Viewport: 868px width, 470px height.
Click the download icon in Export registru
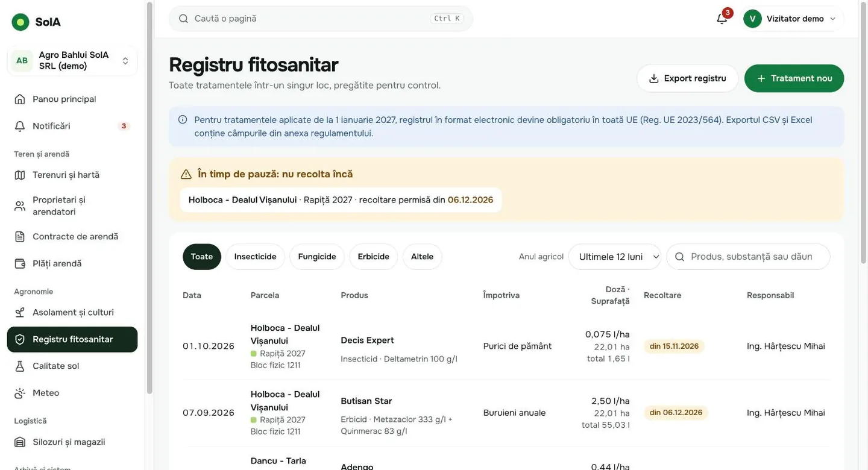654,78
